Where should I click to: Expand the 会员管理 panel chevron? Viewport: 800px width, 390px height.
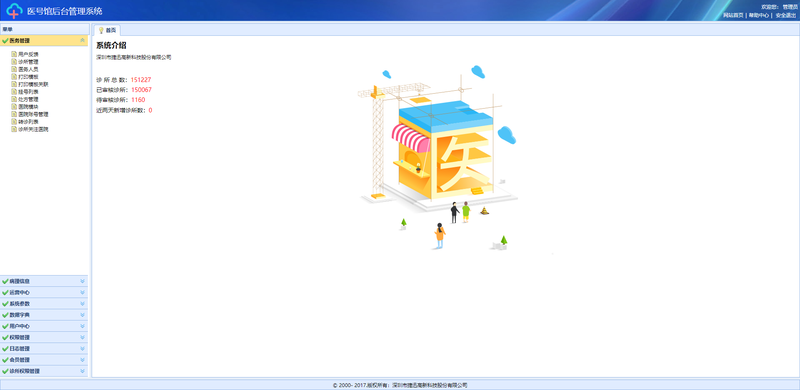pyautogui.click(x=83, y=360)
